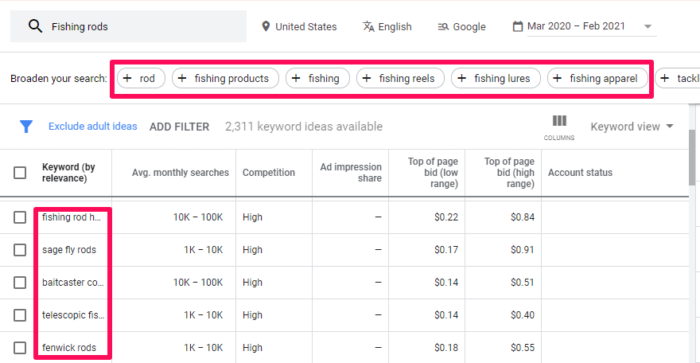
Task: Open the date range dropdown arrow
Action: coord(648,26)
